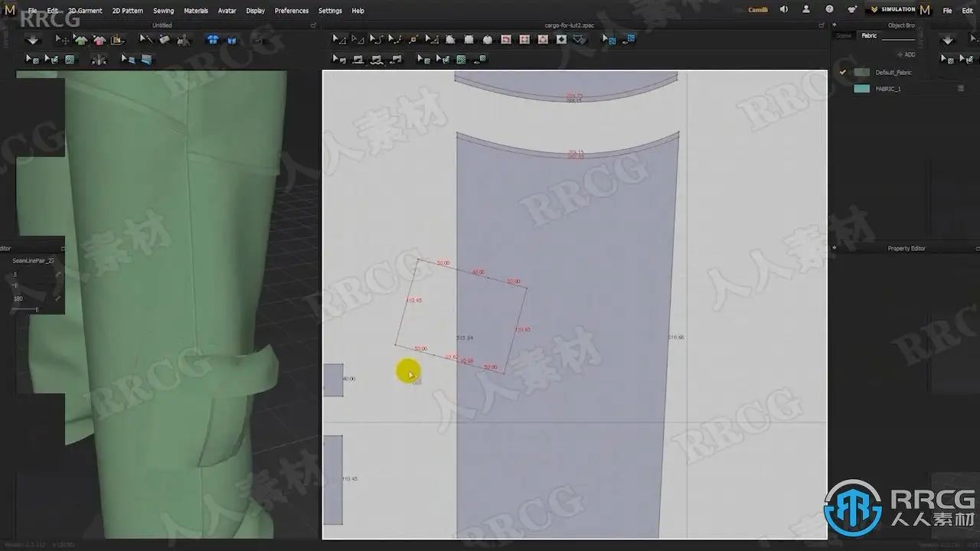The height and width of the screenshot is (551, 980).
Task: Click the green shirt icon in 3D toolbar
Action: point(80,40)
